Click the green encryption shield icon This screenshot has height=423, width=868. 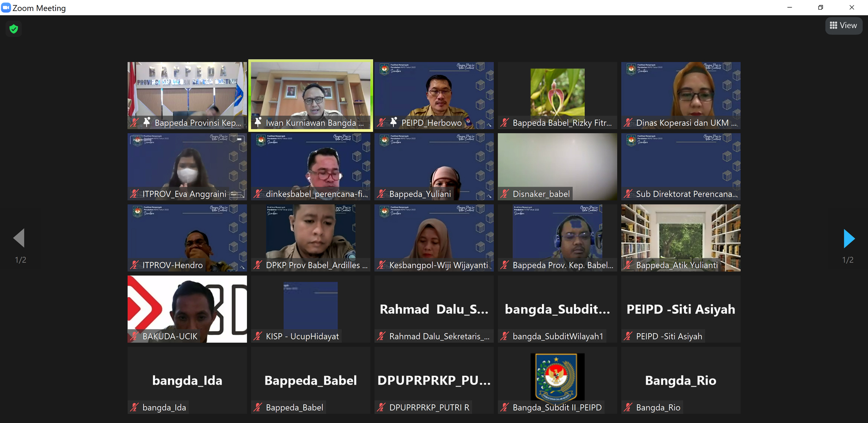coord(13,29)
